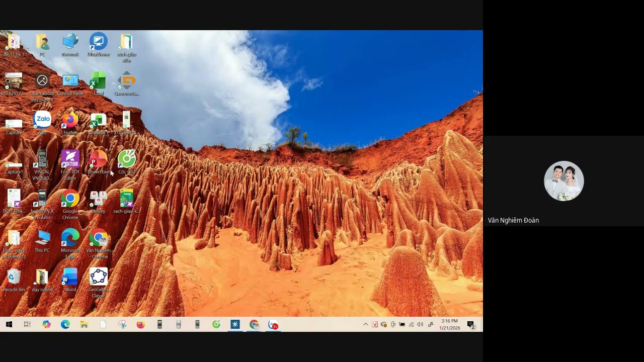
Task: Open the GeoGebra Classic desktop icon
Action: point(99,284)
